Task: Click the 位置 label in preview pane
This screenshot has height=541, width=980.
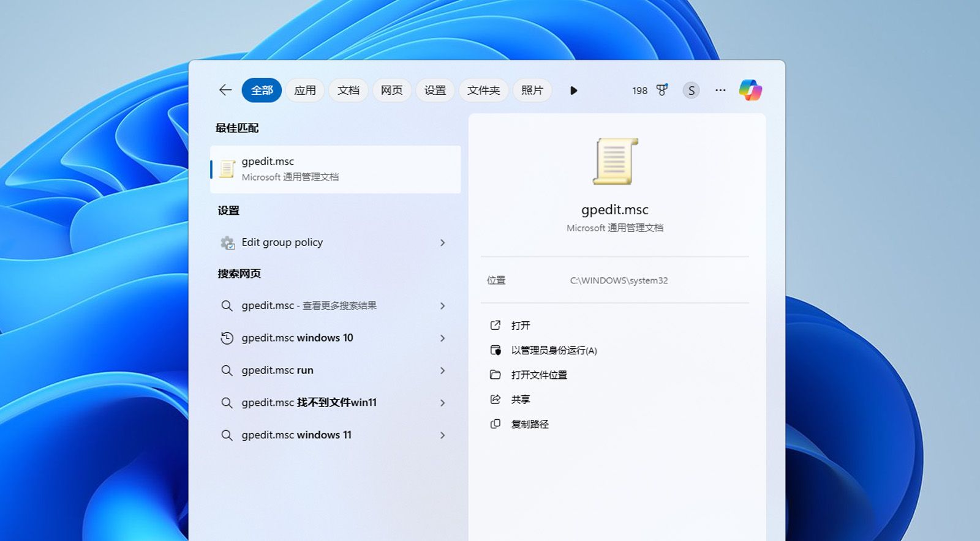Action: 496,280
